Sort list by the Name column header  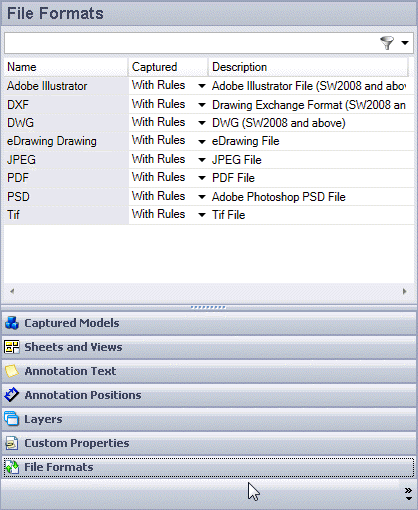66,67
